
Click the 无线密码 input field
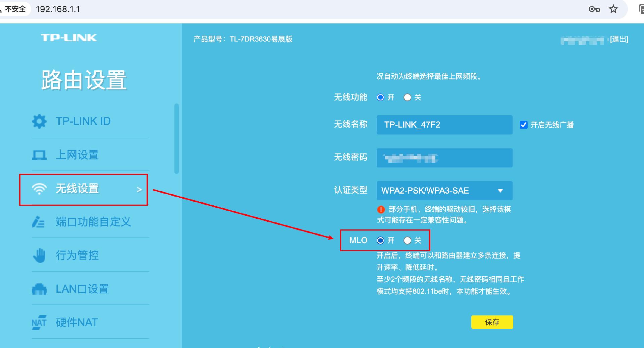tap(444, 158)
